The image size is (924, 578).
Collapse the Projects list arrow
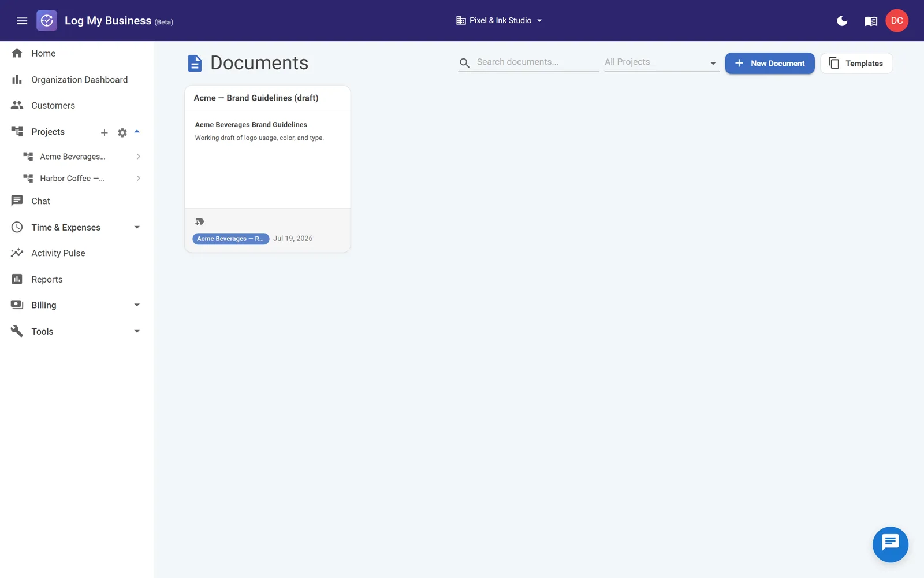[137, 132]
